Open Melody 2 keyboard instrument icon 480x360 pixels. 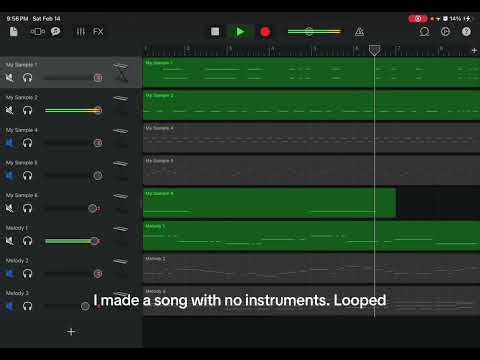(x=120, y=261)
